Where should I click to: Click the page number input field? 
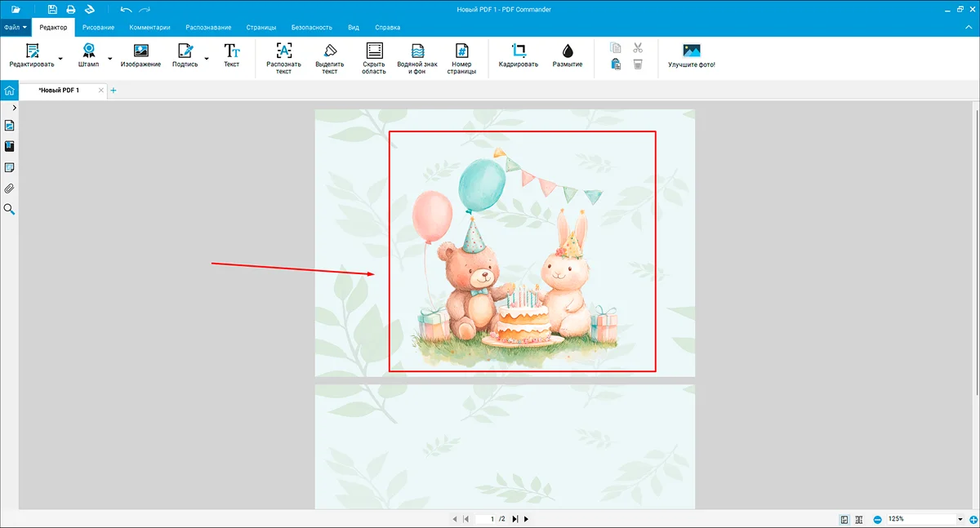click(x=490, y=519)
